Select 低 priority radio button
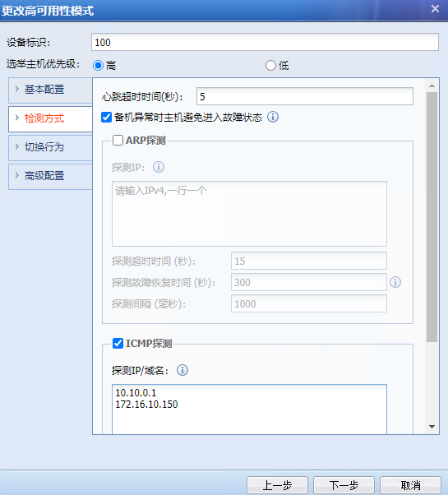This screenshot has height=495, width=448. 270,65
